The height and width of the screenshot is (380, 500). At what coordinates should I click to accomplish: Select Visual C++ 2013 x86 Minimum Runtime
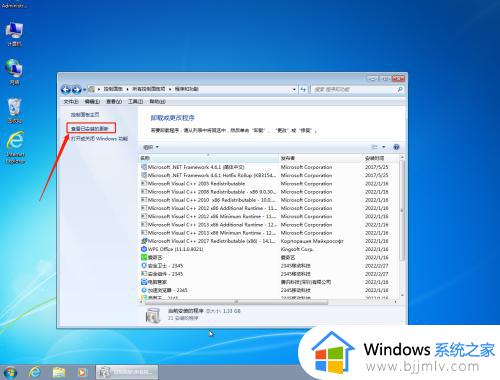(x=268, y=233)
